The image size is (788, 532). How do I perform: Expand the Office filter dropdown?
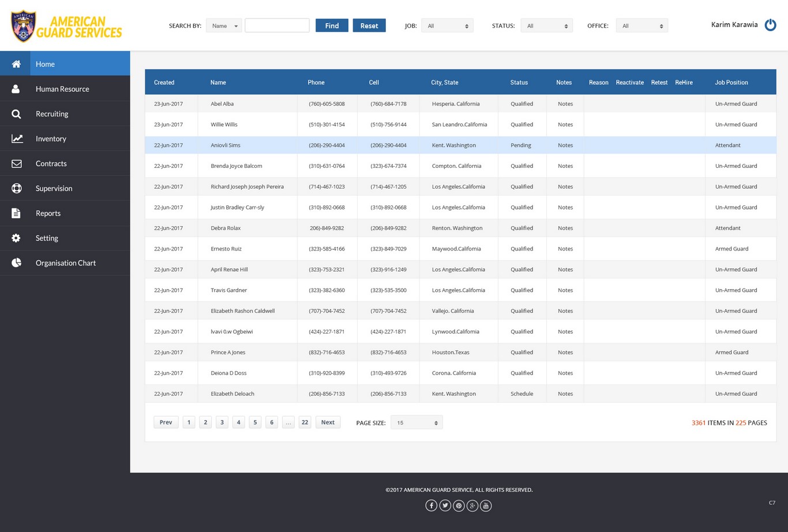(x=641, y=25)
